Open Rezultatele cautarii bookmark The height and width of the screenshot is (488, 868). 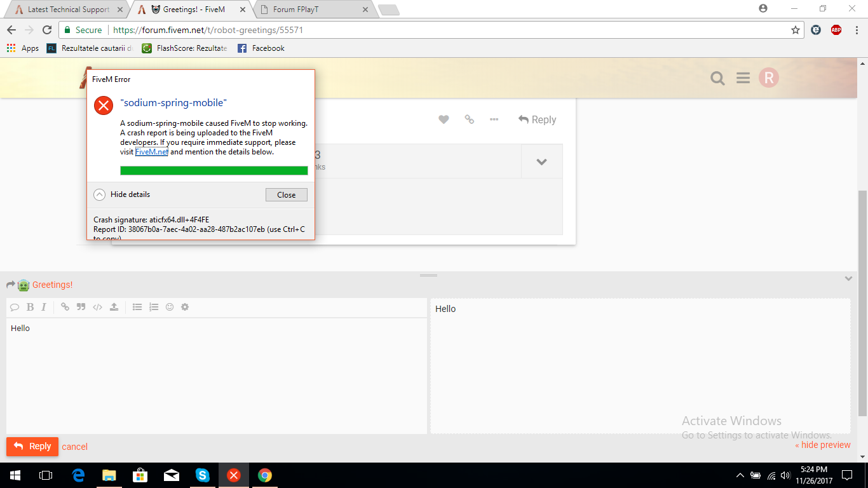(90, 48)
